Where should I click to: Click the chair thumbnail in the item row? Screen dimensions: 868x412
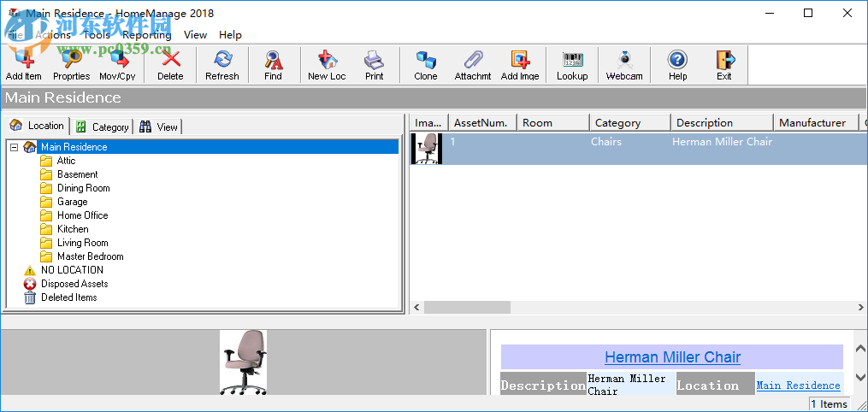[426, 149]
